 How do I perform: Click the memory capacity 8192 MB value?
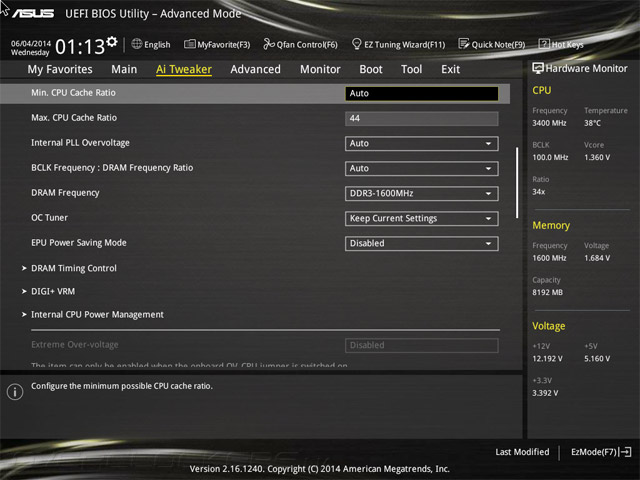pyautogui.click(x=547, y=293)
